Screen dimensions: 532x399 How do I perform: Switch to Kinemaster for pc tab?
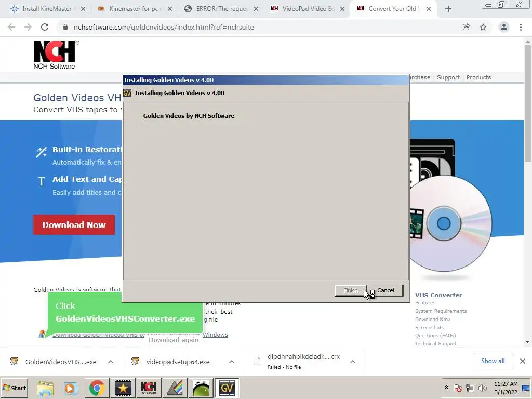(134, 9)
